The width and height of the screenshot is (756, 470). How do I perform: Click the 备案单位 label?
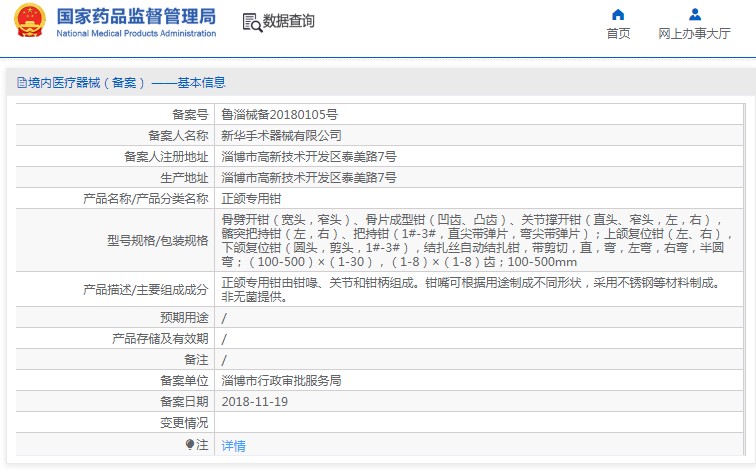(x=184, y=381)
